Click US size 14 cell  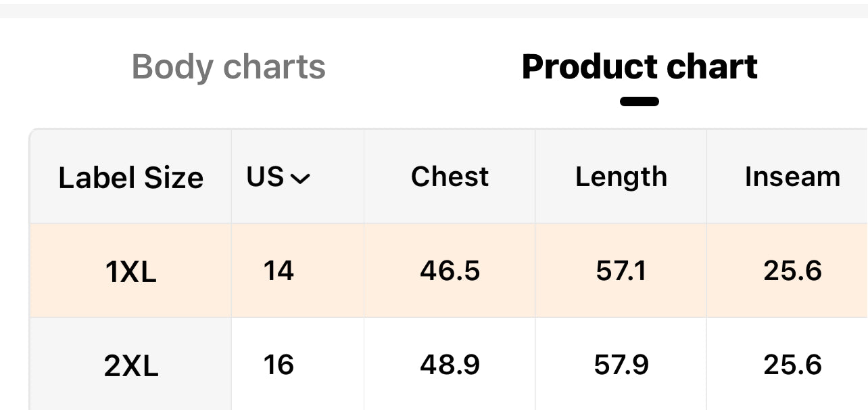(x=279, y=271)
